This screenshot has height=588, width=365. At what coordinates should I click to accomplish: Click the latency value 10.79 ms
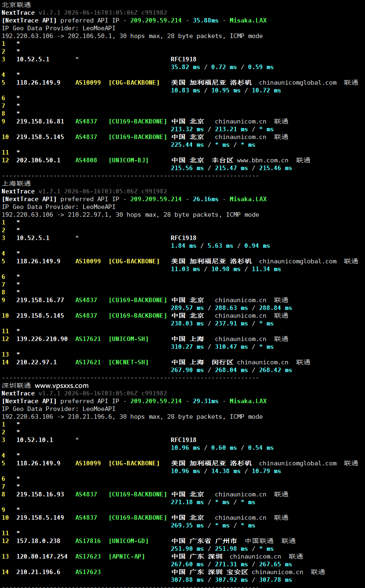pyautogui.click(x=266, y=471)
